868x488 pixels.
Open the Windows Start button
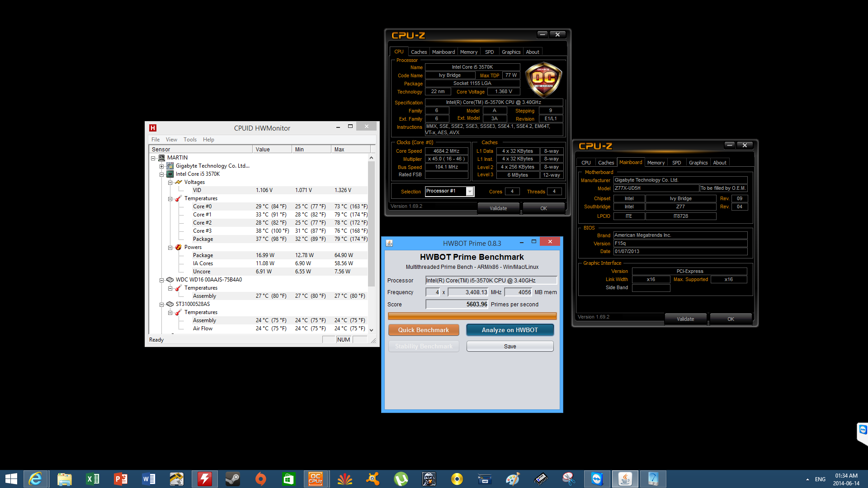point(11,479)
